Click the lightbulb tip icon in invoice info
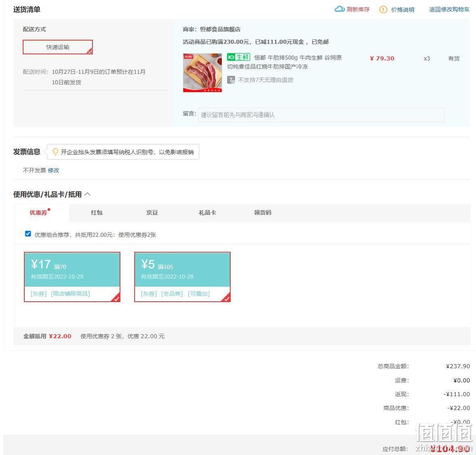This screenshot has width=476, height=455. pos(55,152)
